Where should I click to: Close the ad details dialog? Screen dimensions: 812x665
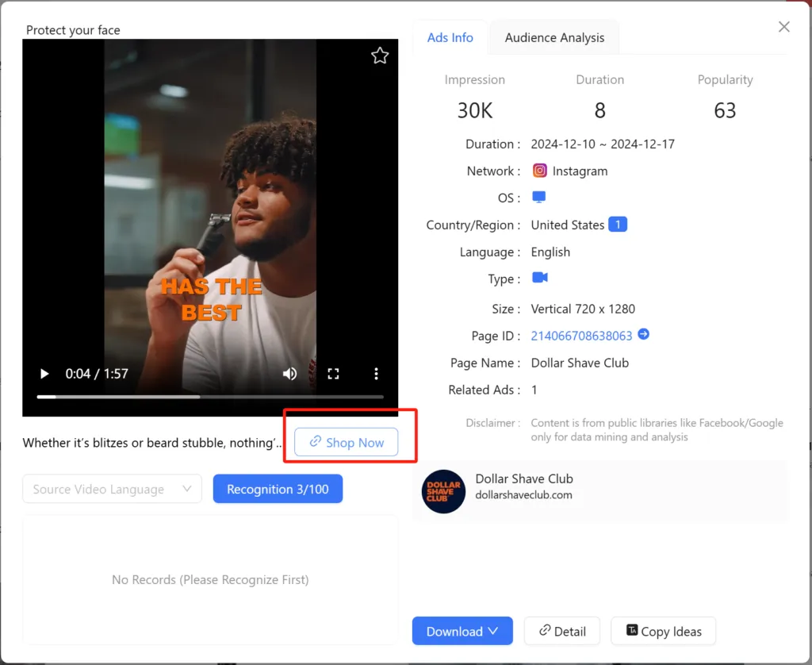[784, 27]
